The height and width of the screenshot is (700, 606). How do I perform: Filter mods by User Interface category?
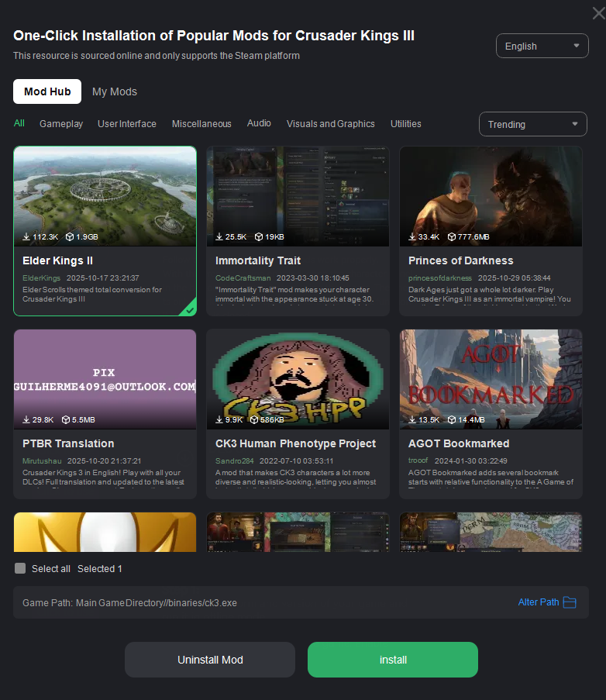127,124
